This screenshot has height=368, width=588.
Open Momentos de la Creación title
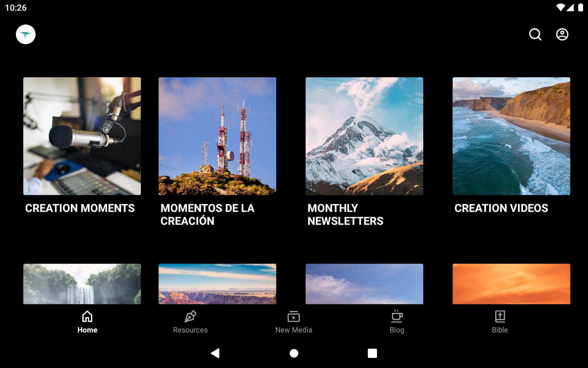click(x=207, y=214)
